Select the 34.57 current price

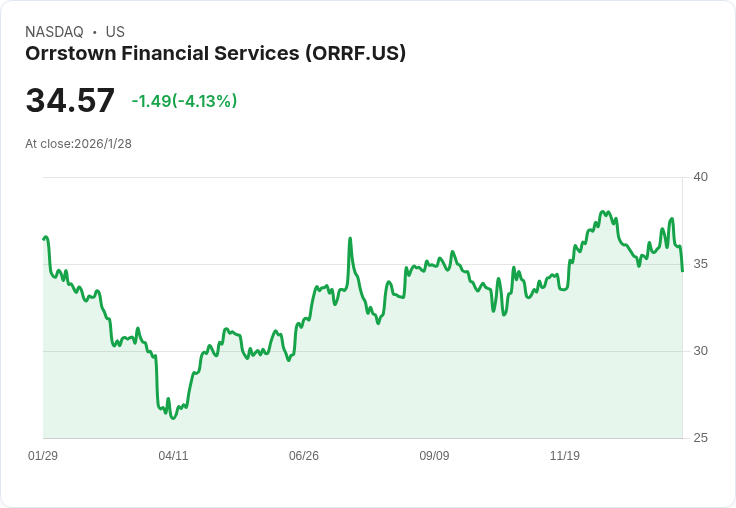pyautogui.click(x=70, y=100)
